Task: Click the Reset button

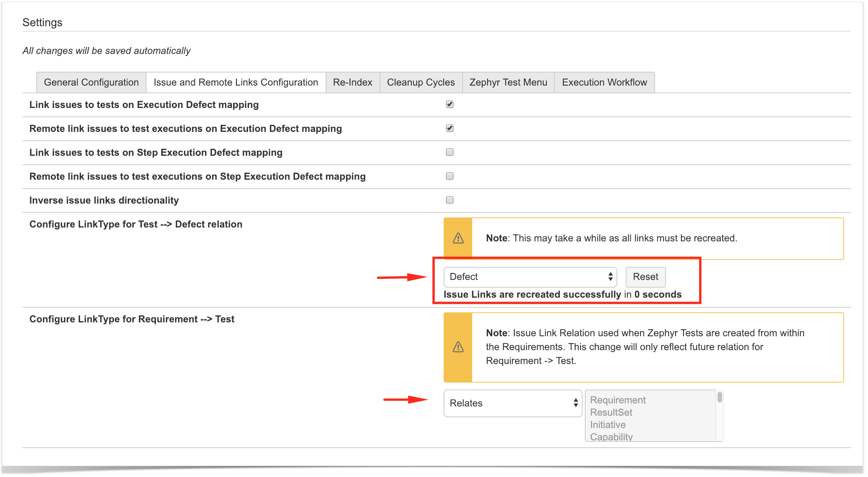Action: 645,277
